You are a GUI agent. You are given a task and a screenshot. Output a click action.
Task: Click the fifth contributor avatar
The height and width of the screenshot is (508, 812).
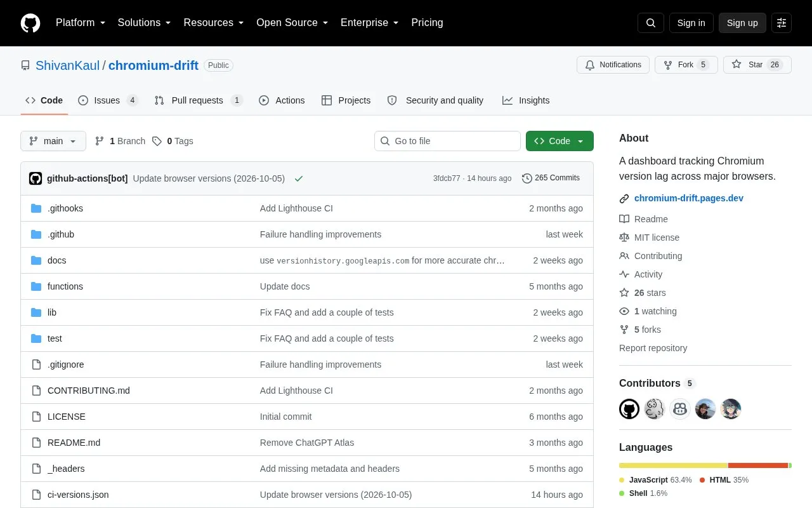731,409
